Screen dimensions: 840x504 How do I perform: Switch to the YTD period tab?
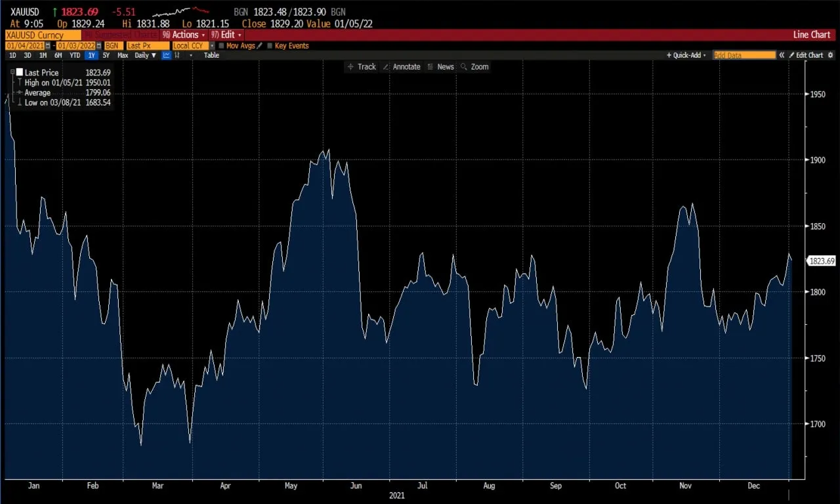75,55
